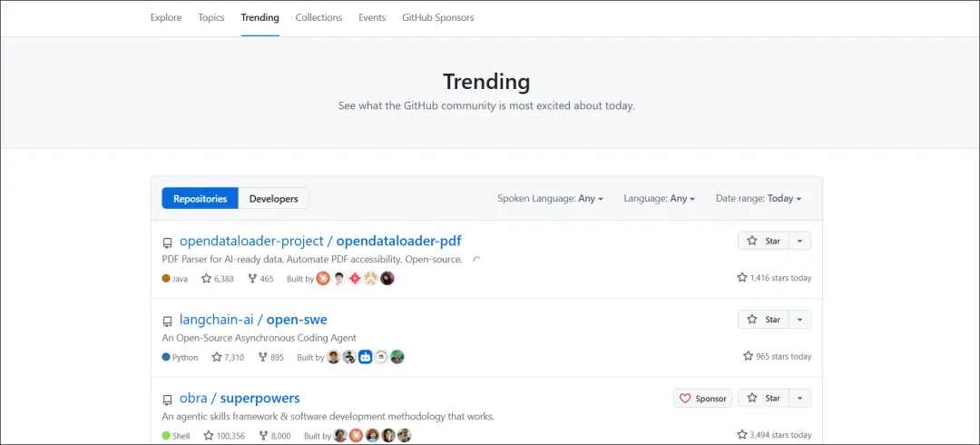980x445 pixels.
Task: Star the opendataloader-pdf repository
Action: pyautogui.click(x=764, y=241)
